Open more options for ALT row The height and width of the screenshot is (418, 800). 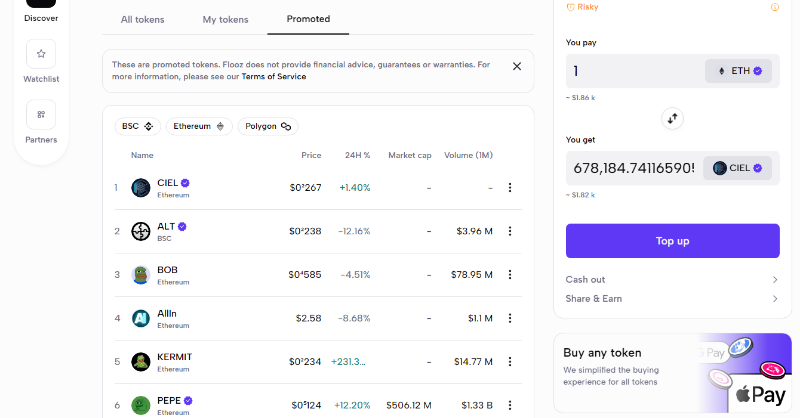(510, 231)
